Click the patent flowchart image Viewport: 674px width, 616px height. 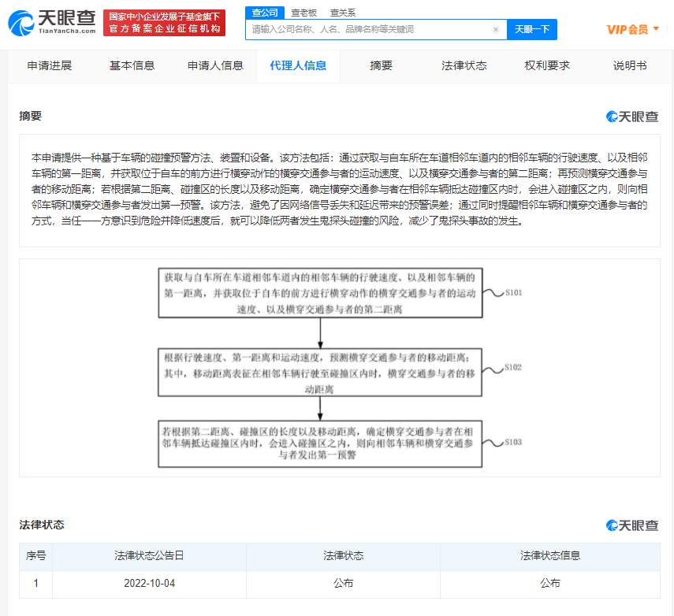click(340, 368)
